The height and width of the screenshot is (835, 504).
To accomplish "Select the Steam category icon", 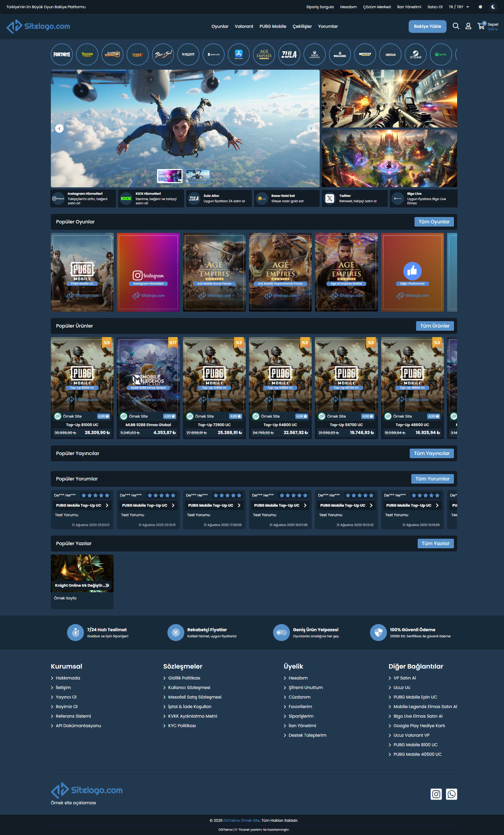I will point(416,54).
